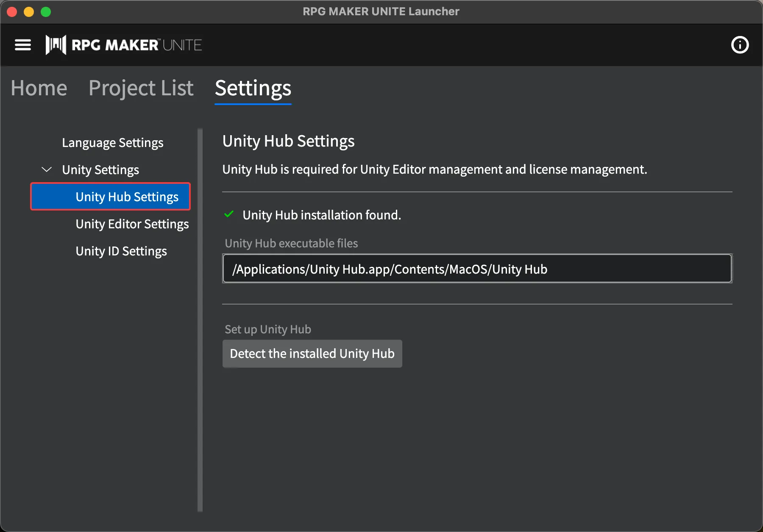Viewport: 763px width, 532px height.
Task: Switch to the Home tab
Action: click(39, 88)
